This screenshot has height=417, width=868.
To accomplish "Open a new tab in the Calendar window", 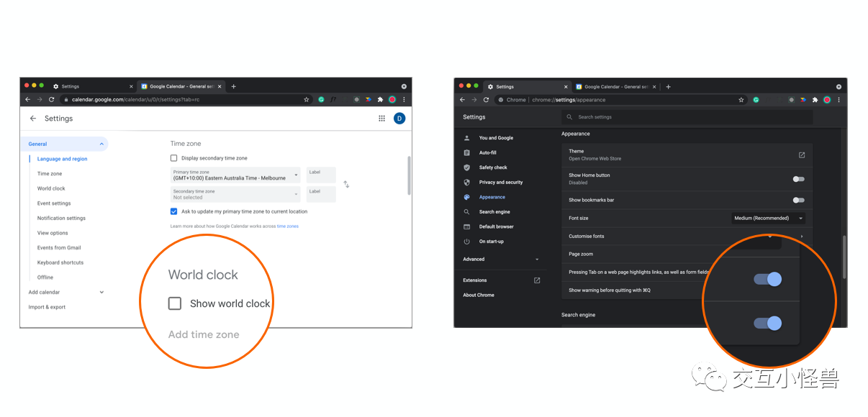I will coord(233,86).
